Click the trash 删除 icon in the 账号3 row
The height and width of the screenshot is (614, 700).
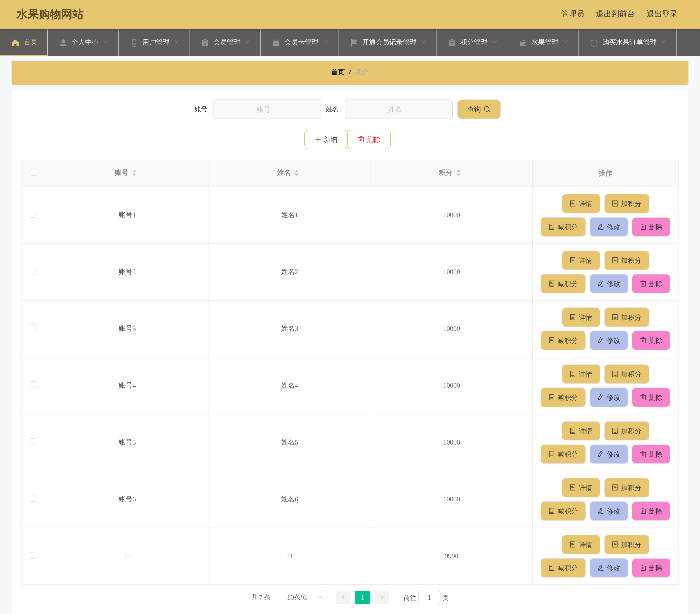click(x=643, y=340)
